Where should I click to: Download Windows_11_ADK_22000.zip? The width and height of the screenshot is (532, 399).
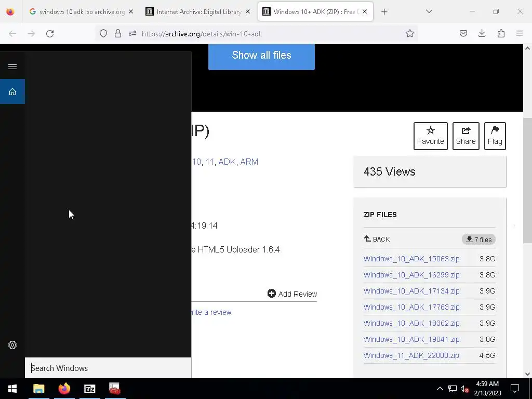point(411,355)
